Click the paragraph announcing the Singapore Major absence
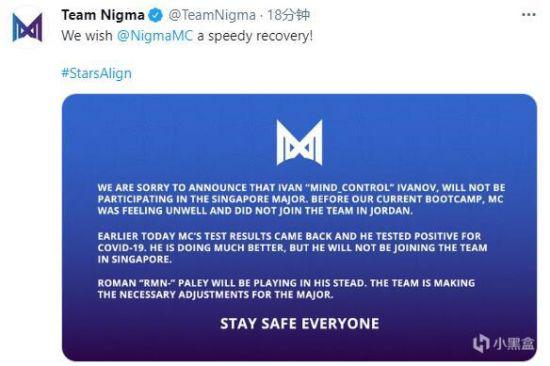 pos(301,199)
